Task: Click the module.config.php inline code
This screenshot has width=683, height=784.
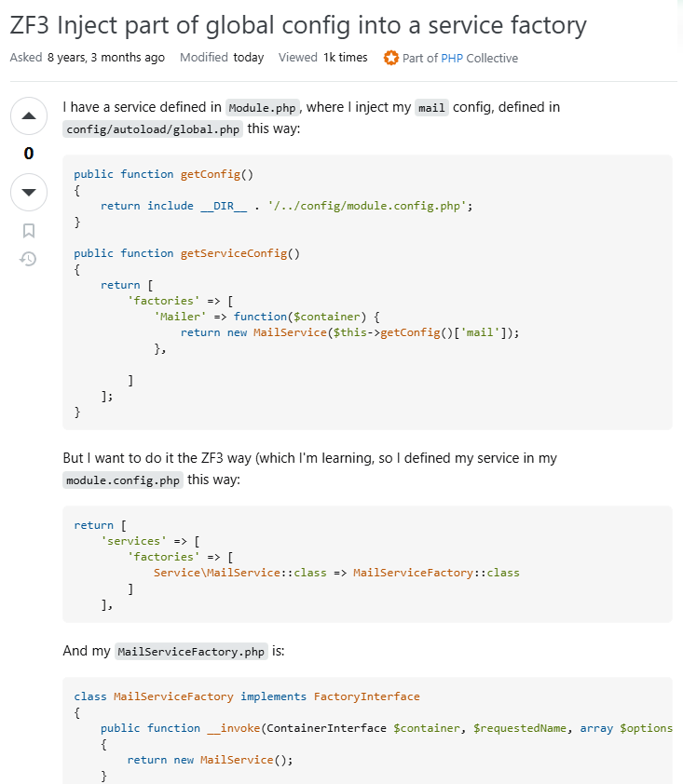Action: tap(123, 481)
